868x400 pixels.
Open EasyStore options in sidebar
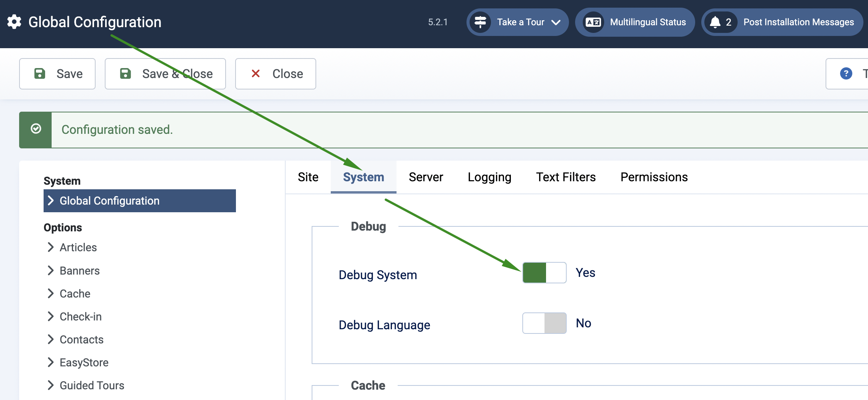tap(84, 363)
